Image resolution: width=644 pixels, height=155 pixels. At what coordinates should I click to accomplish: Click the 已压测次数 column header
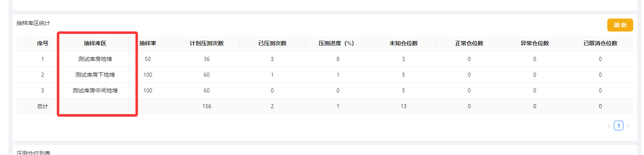point(272,43)
